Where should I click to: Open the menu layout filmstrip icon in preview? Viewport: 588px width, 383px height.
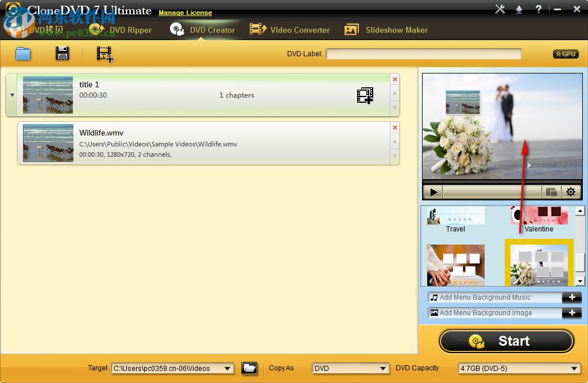(x=551, y=192)
